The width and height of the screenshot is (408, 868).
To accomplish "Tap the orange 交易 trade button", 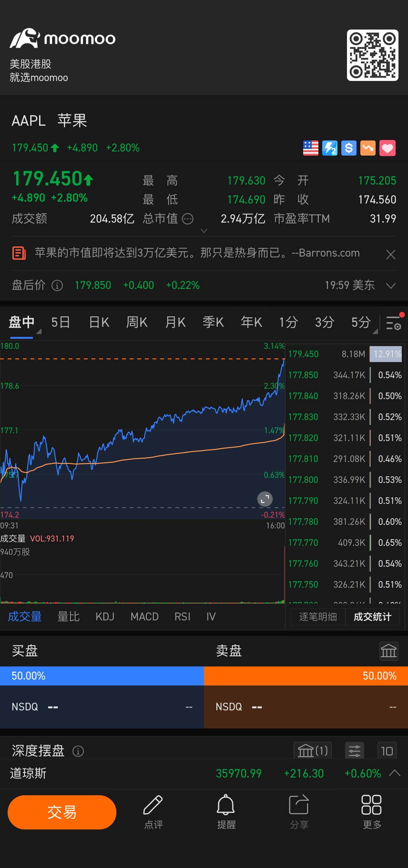I will click(62, 812).
